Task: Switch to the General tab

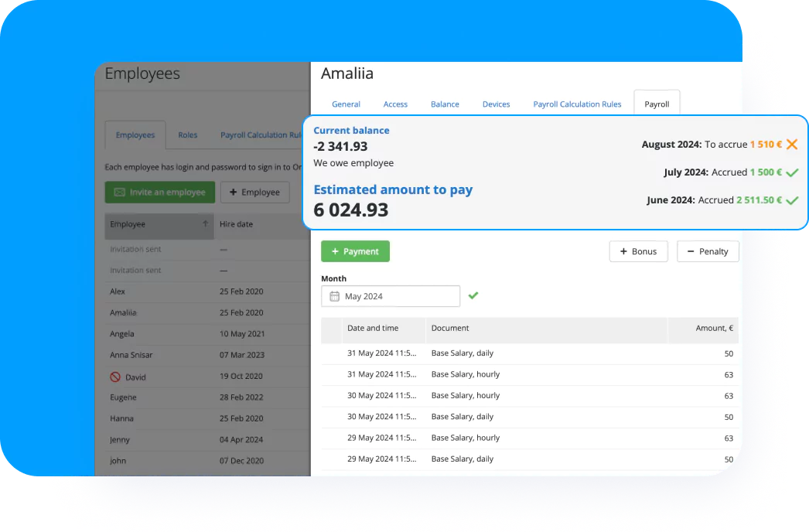Action: point(346,104)
